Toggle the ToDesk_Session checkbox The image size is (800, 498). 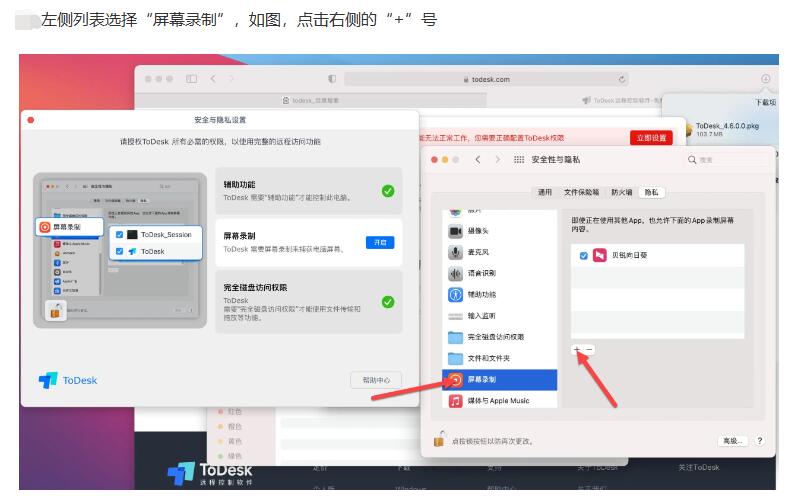tap(120, 235)
